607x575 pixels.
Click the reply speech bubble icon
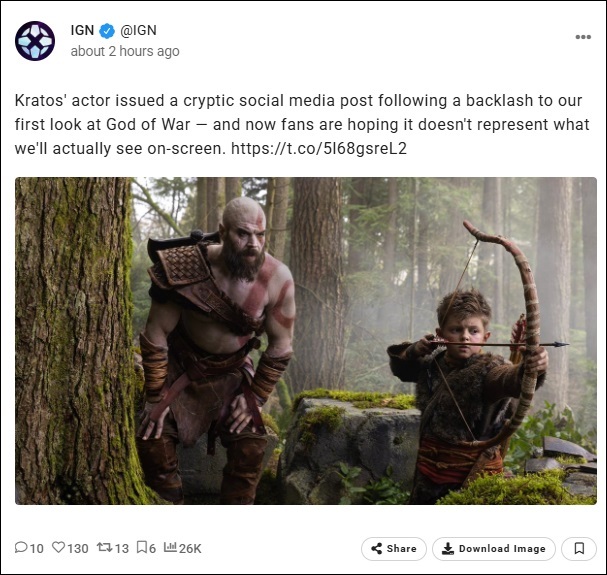point(21,547)
